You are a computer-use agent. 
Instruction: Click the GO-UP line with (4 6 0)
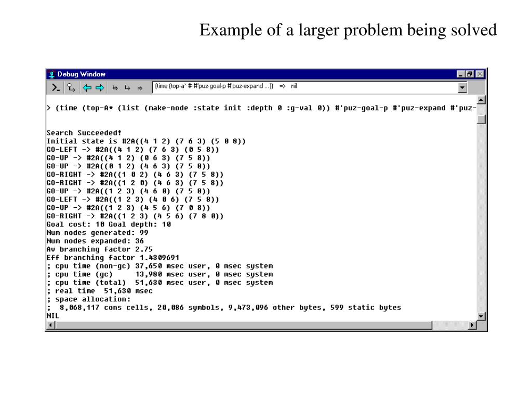point(128,191)
